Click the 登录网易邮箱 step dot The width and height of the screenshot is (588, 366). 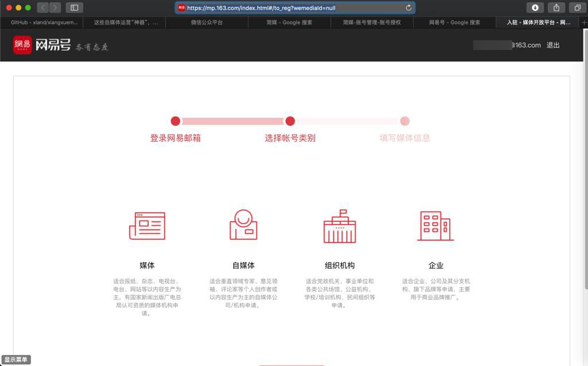click(x=176, y=121)
